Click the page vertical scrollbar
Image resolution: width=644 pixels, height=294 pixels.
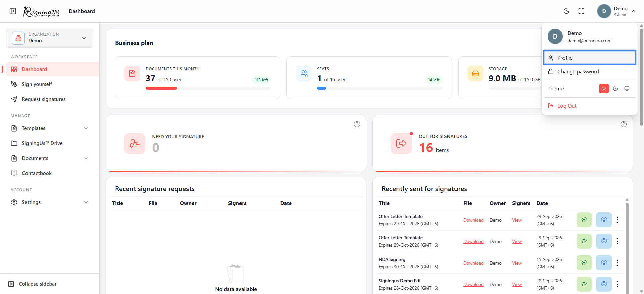click(x=641, y=77)
